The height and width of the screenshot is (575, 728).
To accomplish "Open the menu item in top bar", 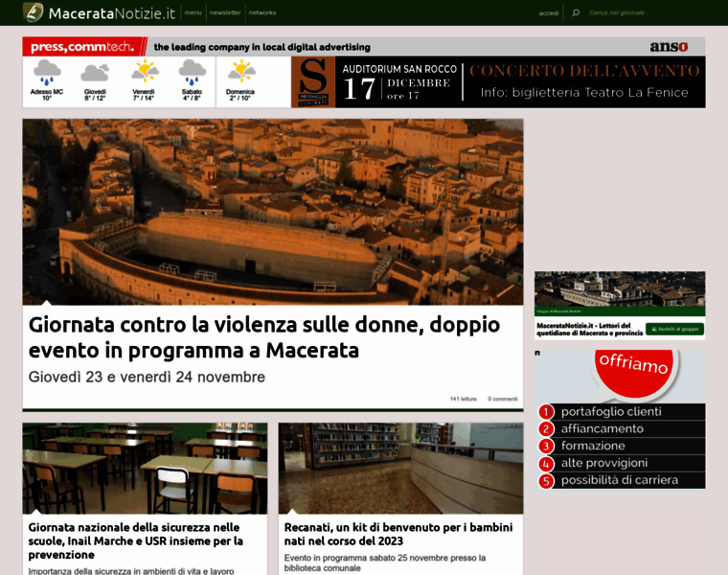I will [193, 12].
